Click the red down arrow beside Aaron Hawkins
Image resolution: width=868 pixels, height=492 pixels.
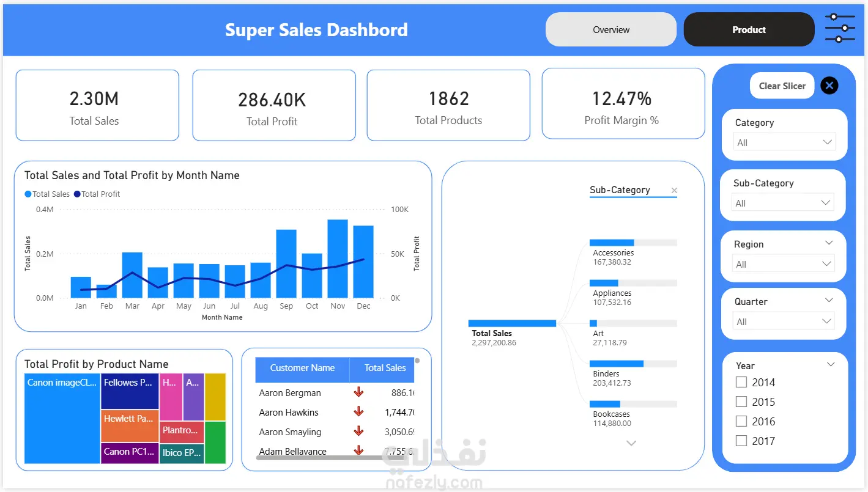358,412
